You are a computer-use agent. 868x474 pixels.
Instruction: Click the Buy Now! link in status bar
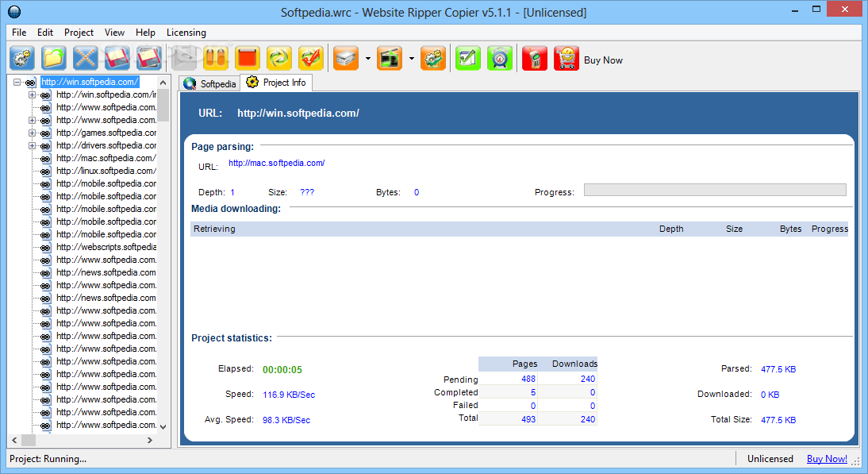(827, 458)
